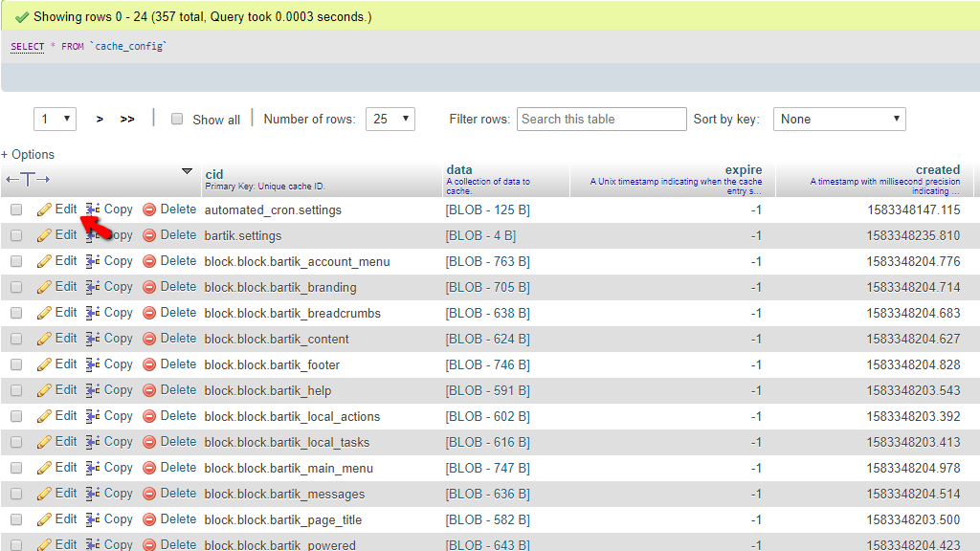The height and width of the screenshot is (551, 980).
Task: Click the Copy icon for block.block.bartik_page_title
Action: [93, 519]
